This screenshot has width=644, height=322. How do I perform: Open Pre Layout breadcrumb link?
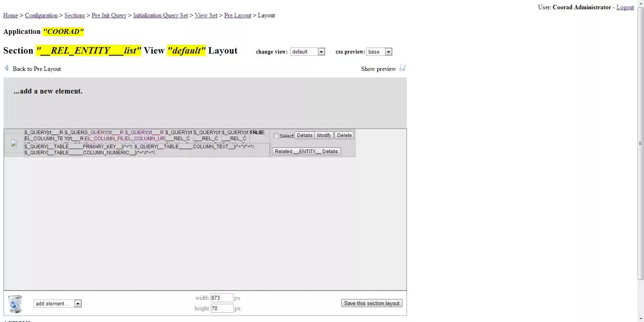pyautogui.click(x=237, y=15)
